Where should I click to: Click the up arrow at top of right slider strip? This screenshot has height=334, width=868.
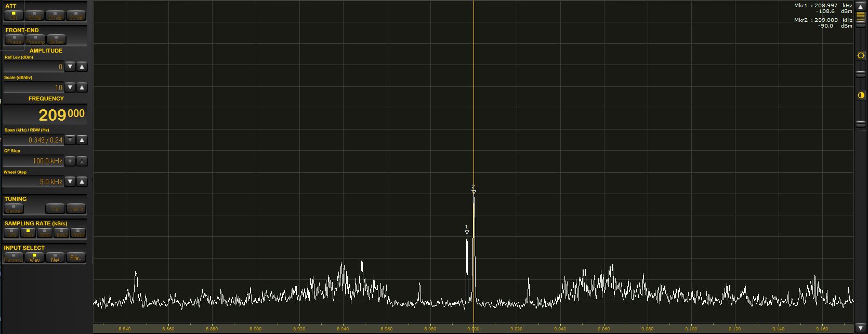click(x=861, y=7)
